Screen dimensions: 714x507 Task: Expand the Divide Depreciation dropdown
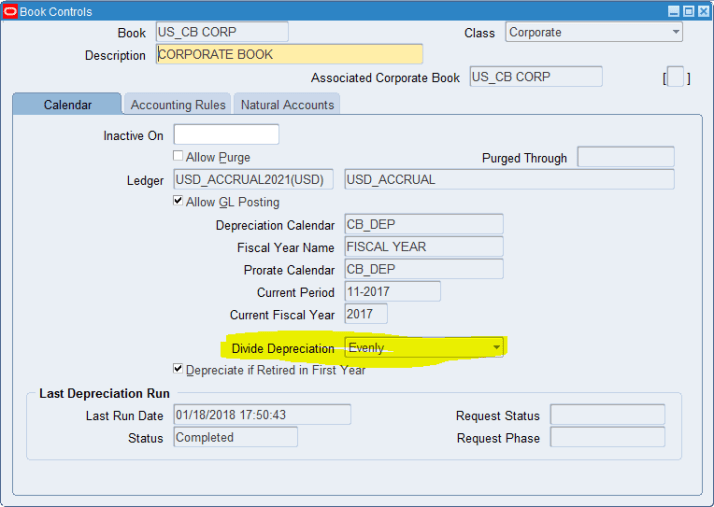pos(496,348)
